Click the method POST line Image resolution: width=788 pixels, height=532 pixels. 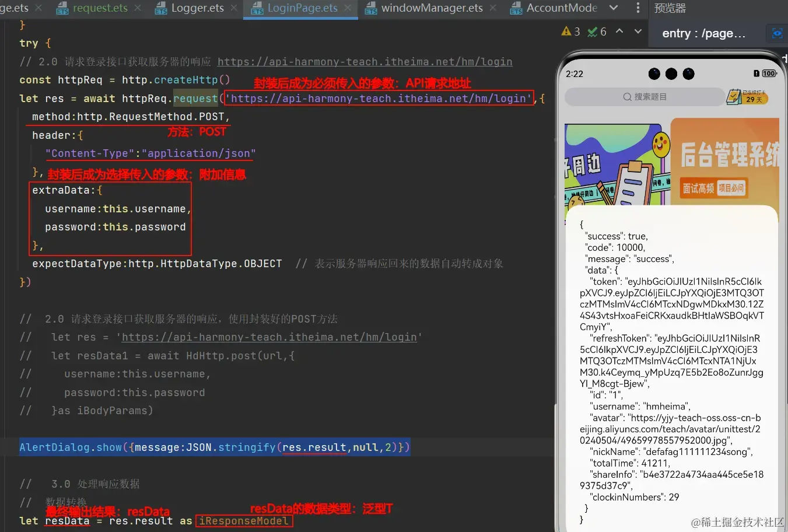click(131, 117)
